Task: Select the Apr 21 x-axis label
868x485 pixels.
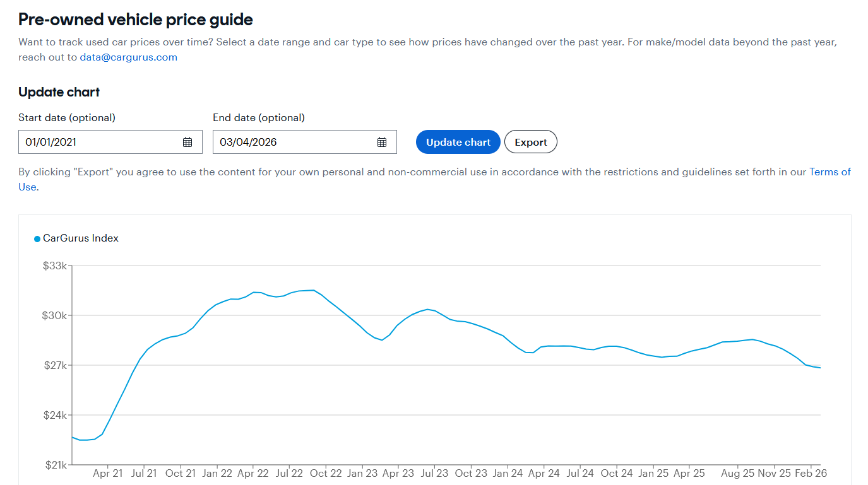Action: point(108,473)
